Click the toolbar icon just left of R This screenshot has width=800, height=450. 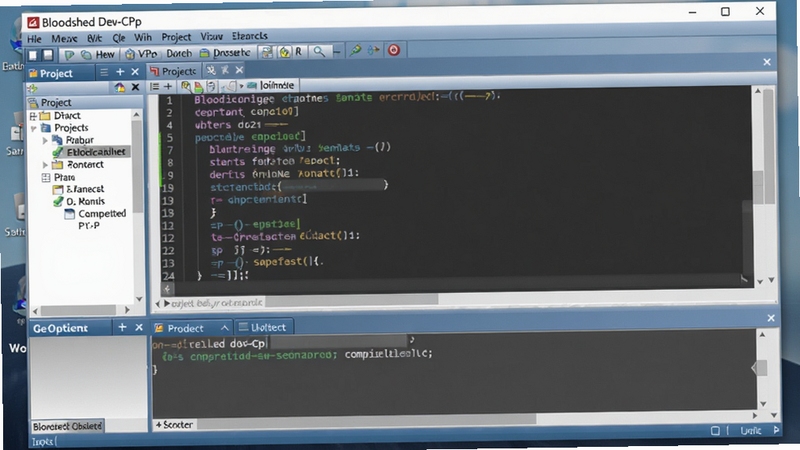[284, 52]
